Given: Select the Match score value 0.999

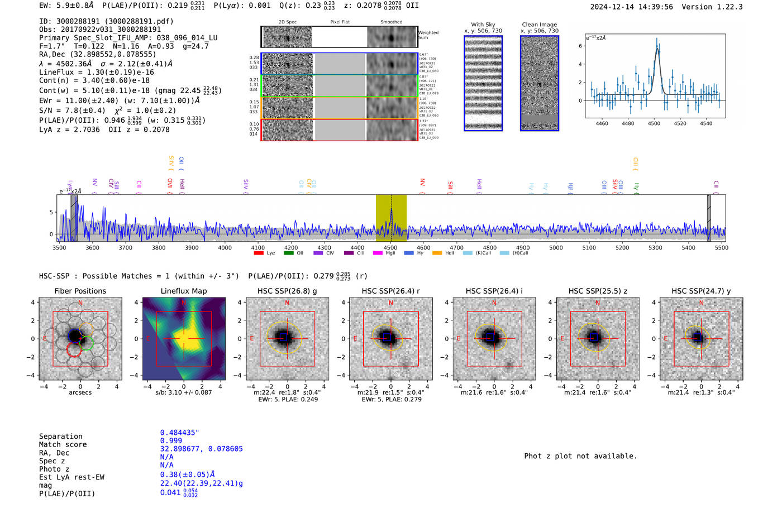Looking at the screenshot, I should (171, 440).
